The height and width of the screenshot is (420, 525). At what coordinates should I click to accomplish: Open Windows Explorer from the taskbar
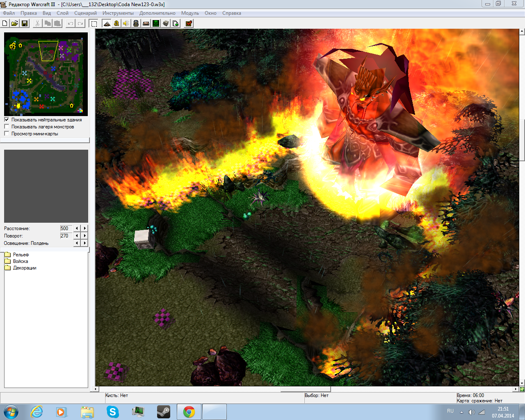(87, 412)
